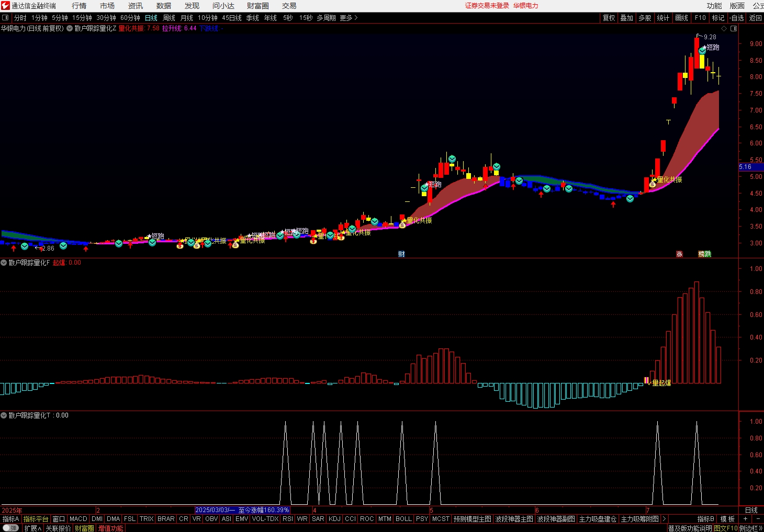Image resolution: width=764 pixels, height=532 pixels.
Task: Open the 功能 menu
Action: (714, 6)
